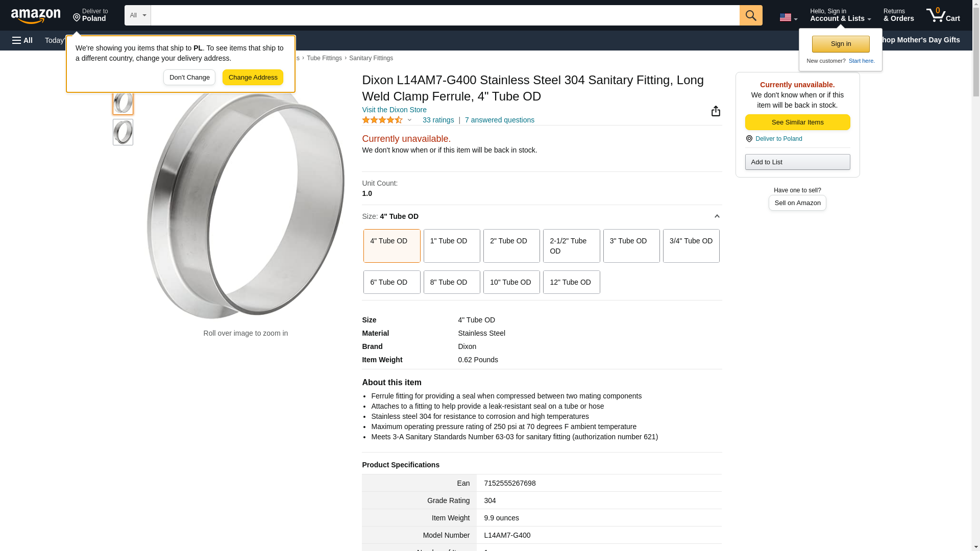Choose the 2" Tube OD size option
The width and height of the screenshot is (980, 551).
(511, 246)
